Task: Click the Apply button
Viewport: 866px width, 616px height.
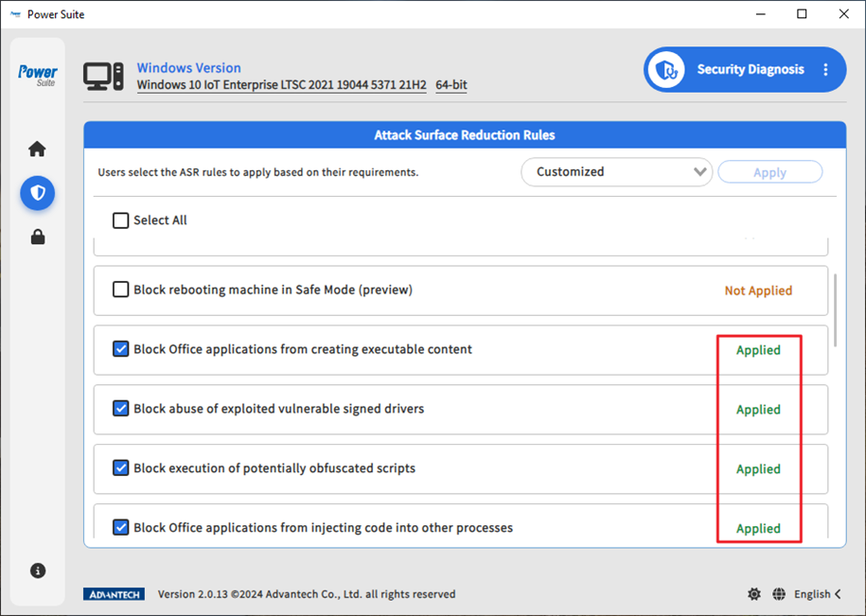Action: (x=769, y=172)
